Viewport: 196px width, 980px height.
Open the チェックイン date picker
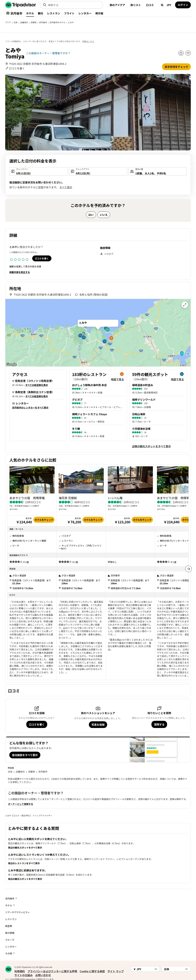(38, 171)
